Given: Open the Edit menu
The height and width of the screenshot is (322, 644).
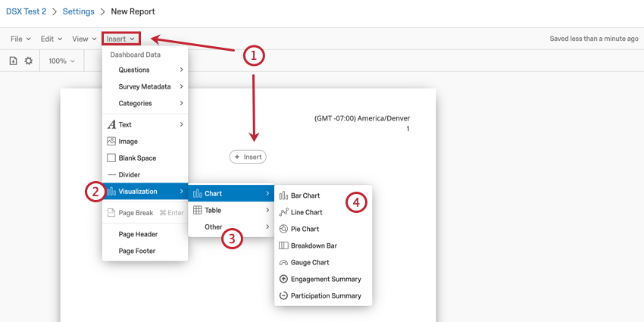Looking at the screenshot, I should [x=52, y=39].
